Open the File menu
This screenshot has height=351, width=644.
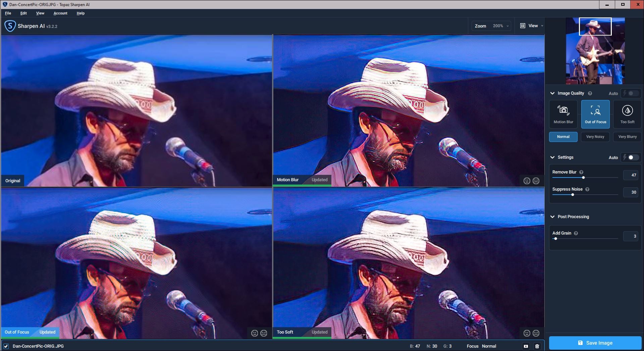(8, 13)
